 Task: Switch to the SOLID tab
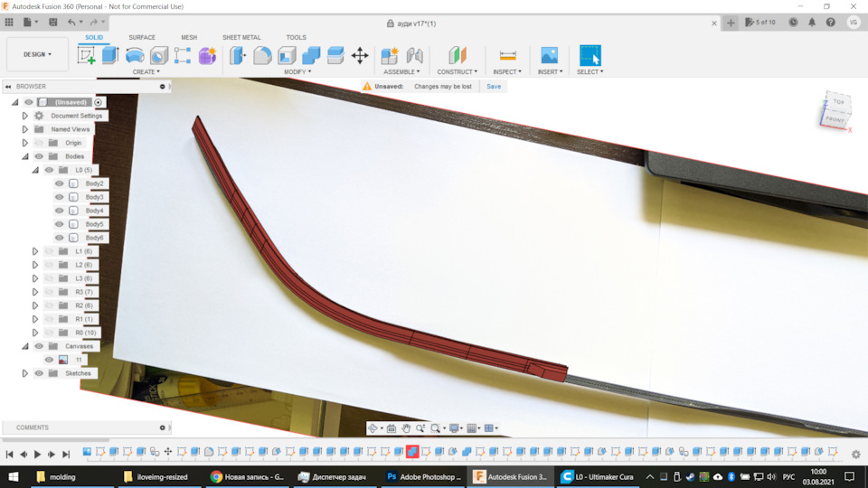point(94,37)
